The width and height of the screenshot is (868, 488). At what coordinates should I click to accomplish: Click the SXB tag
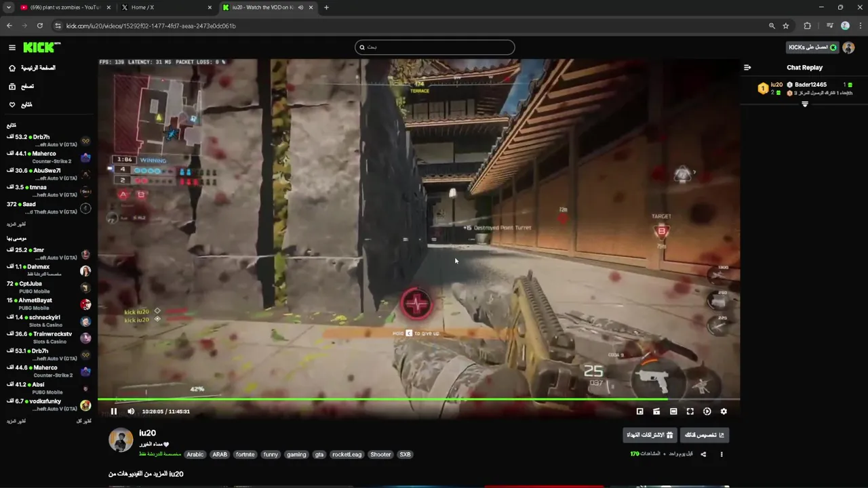tap(405, 455)
